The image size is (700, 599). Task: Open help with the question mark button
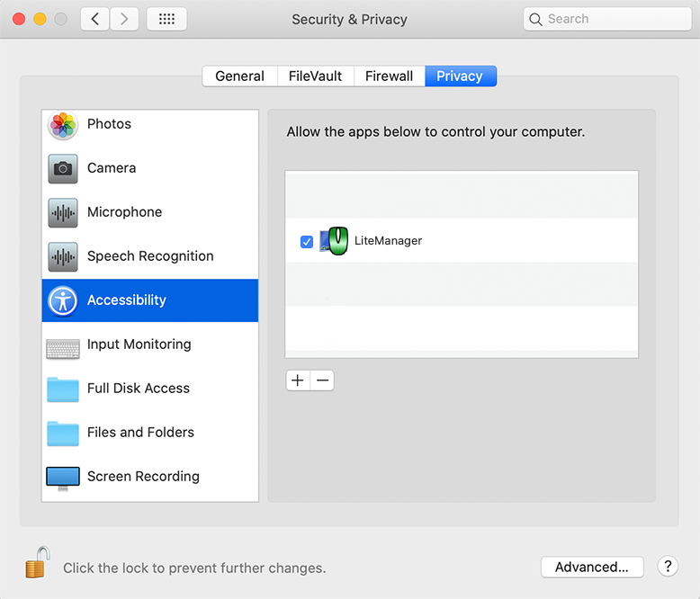point(668,567)
